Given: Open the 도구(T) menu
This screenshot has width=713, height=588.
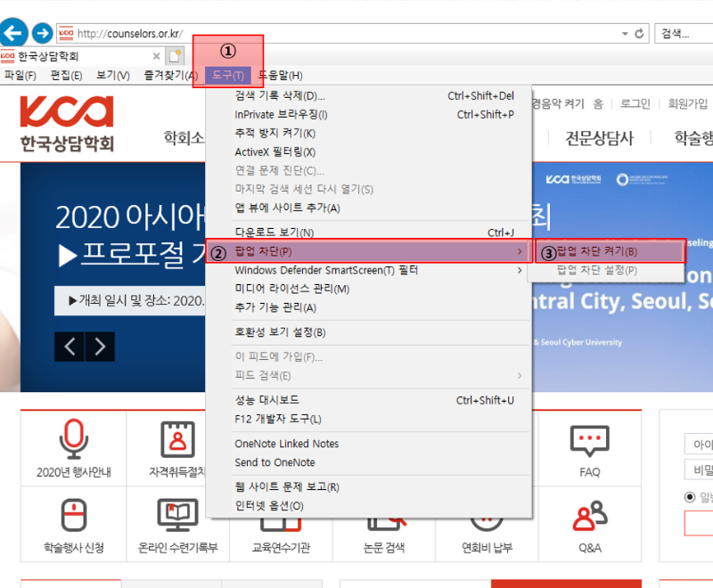Looking at the screenshot, I should [228, 75].
